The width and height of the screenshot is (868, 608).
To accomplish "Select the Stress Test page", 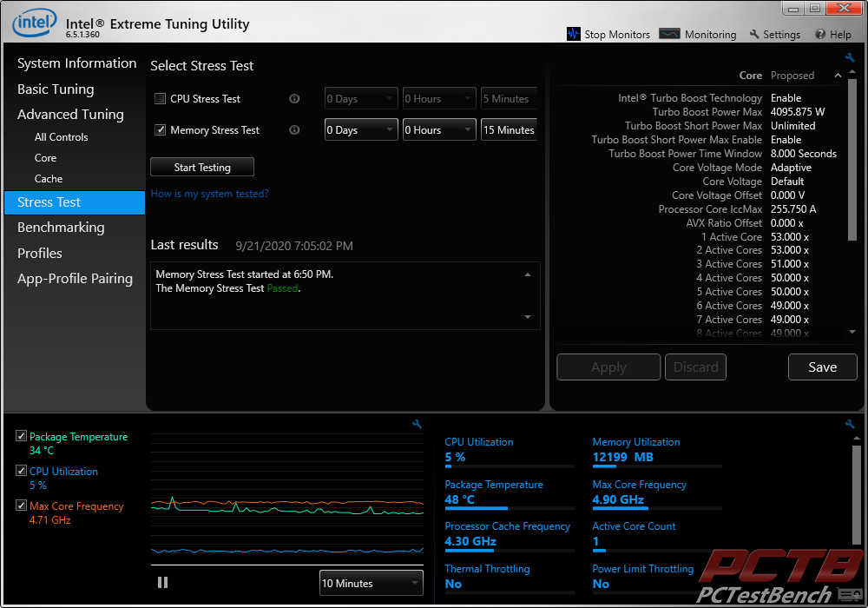I will click(74, 202).
